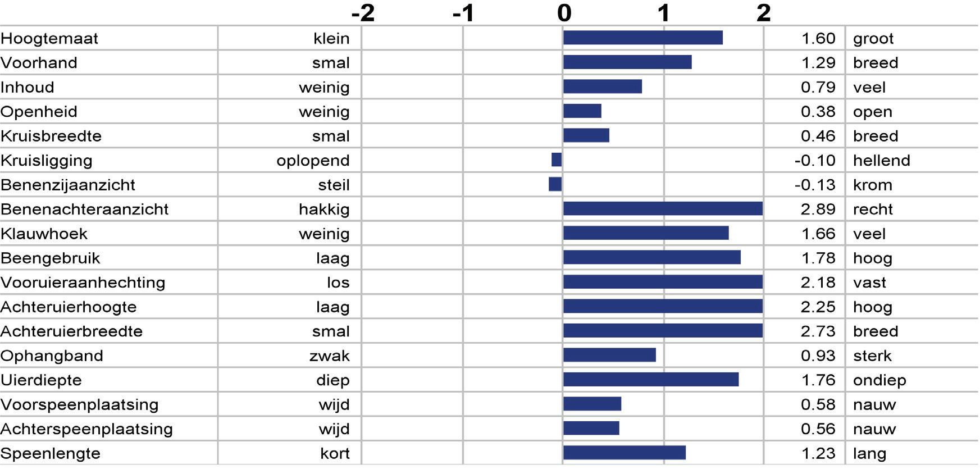
Task: Click the word 'oplopend'
Action: point(313,161)
